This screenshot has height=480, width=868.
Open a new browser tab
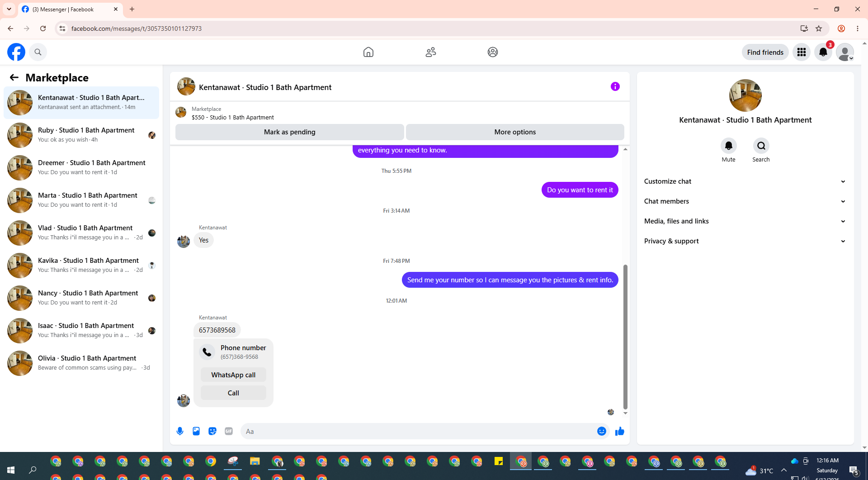(x=132, y=9)
